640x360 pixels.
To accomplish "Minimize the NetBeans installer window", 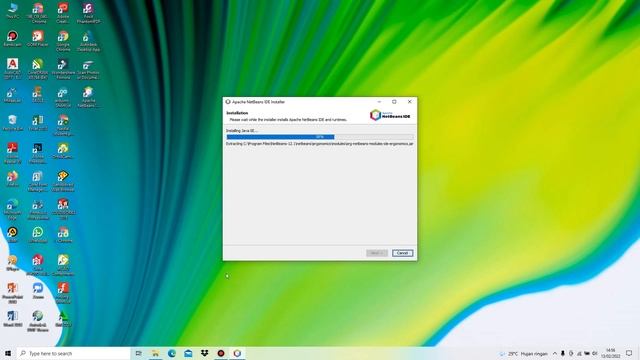I will pyautogui.click(x=379, y=102).
